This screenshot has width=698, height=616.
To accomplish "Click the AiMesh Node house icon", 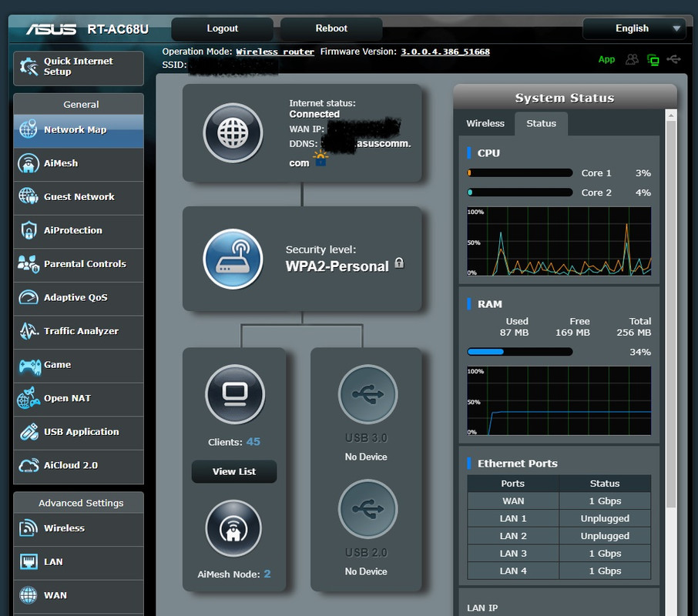I will click(233, 528).
